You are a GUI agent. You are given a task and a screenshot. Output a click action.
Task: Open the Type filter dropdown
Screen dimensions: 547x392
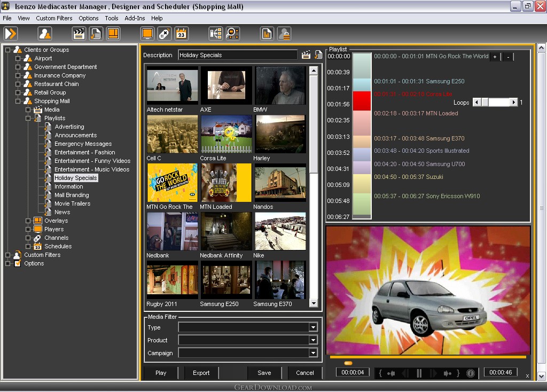313,327
